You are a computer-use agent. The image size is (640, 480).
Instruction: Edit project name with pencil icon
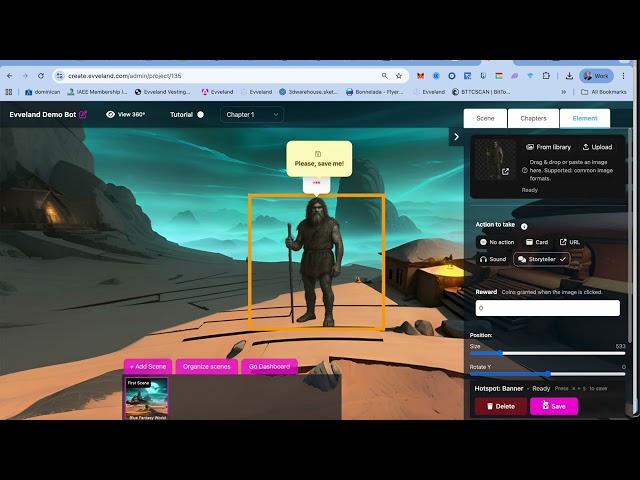click(x=83, y=114)
